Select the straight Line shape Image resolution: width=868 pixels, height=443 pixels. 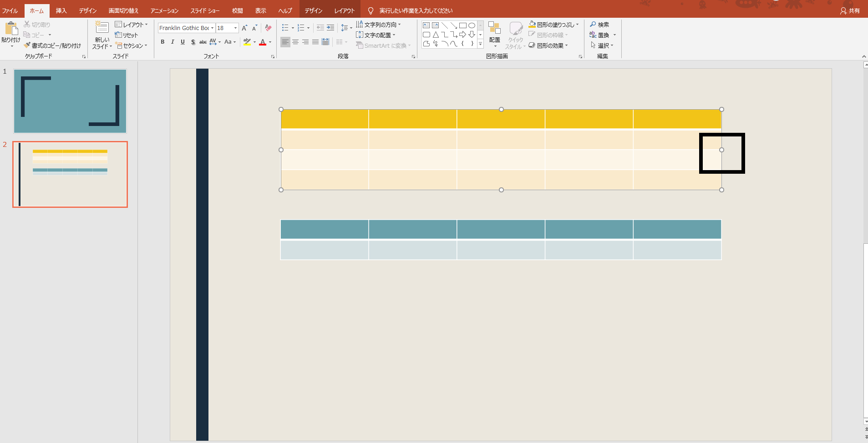coord(445,25)
